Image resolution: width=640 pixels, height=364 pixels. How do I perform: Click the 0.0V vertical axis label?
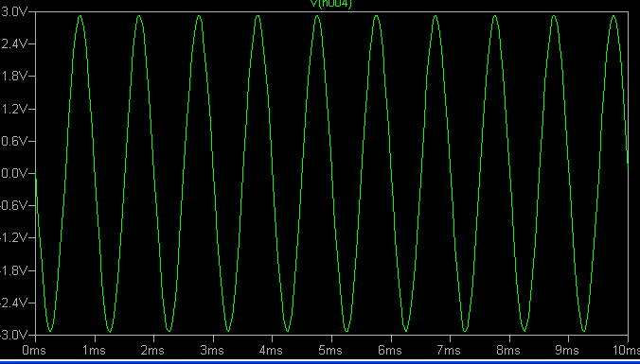coord(14,174)
